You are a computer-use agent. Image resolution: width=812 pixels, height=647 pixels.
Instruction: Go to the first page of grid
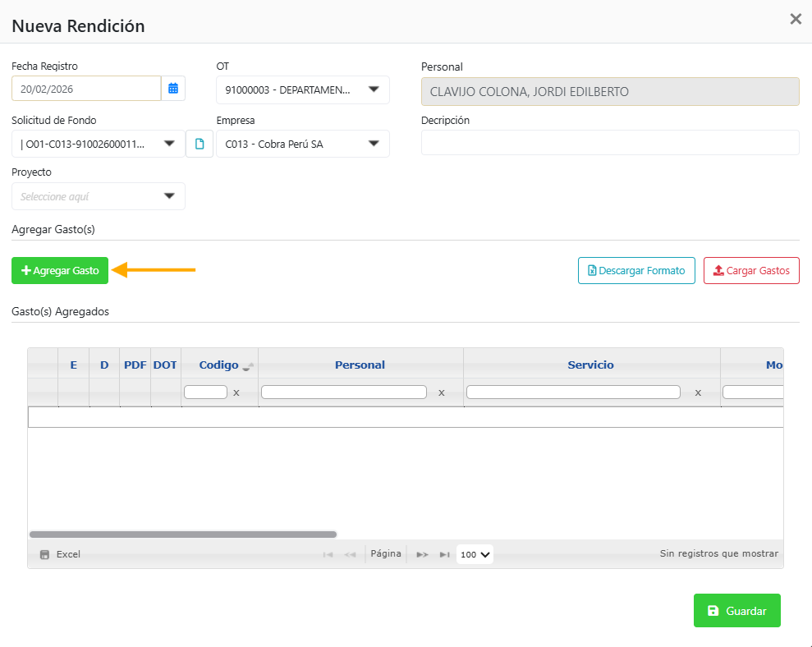point(328,555)
